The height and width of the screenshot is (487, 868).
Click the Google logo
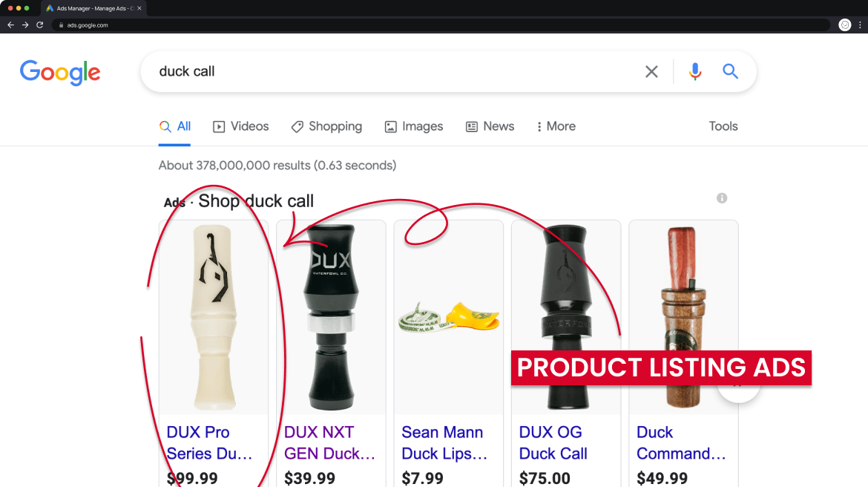coord(60,72)
